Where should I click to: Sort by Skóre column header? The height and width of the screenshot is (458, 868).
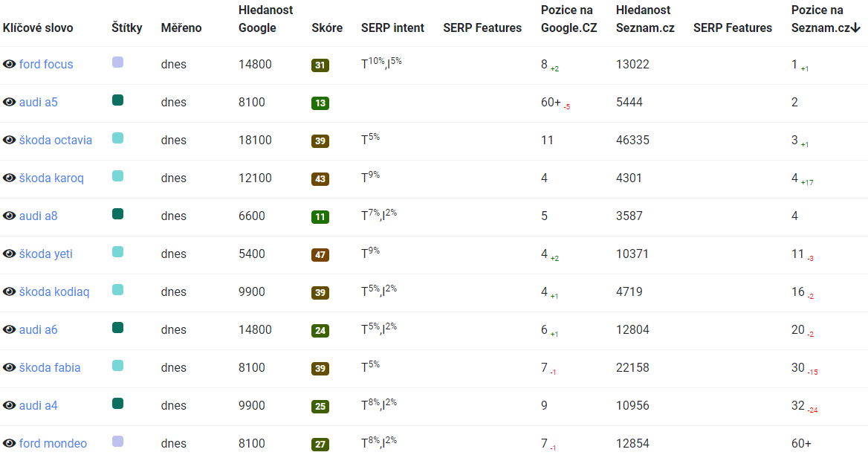[326, 28]
